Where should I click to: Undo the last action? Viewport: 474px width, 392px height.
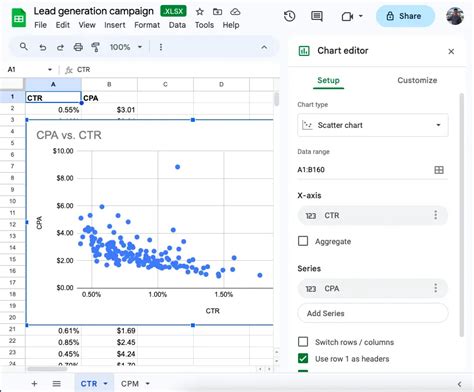43,47
